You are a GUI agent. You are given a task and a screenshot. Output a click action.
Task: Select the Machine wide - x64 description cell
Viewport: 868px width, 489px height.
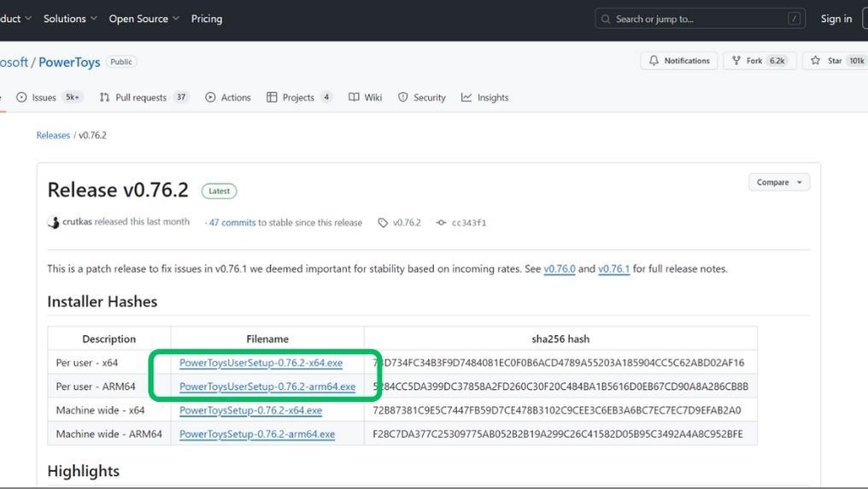[109, 410]
